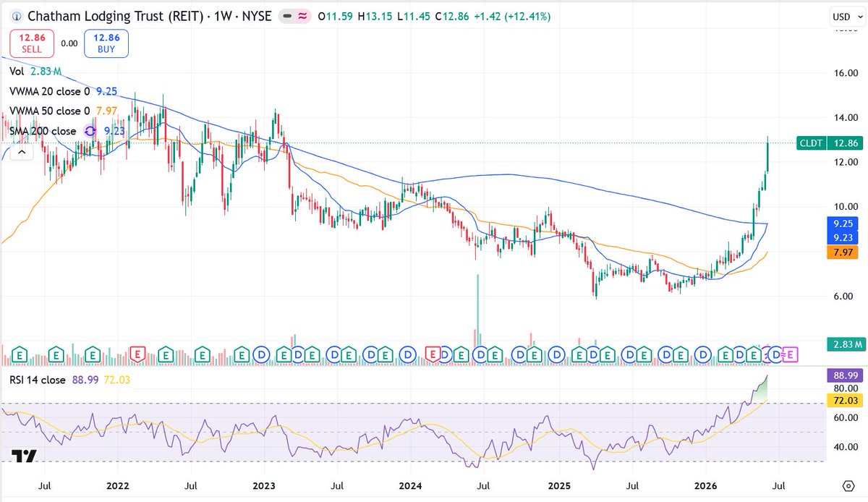Select the SMA 200 close legend

pyautogui.click(x=43, y=131)
